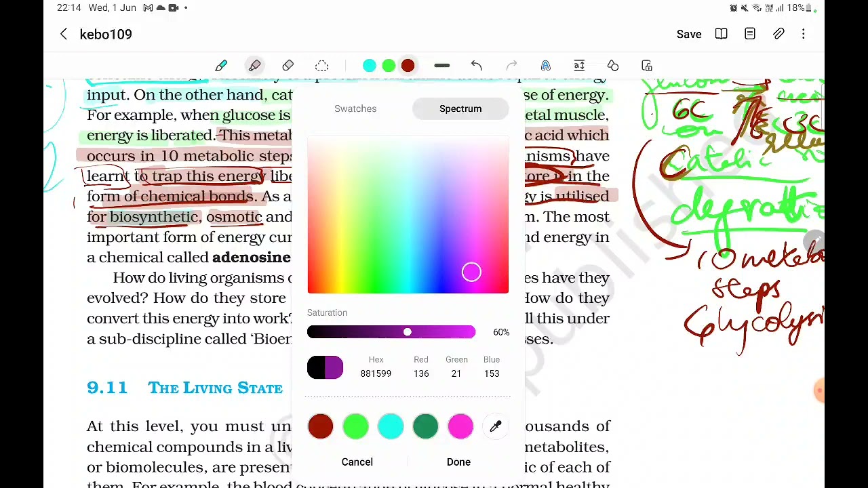Open the text alignment tool
868x488 pixels.
coord(579,66)
